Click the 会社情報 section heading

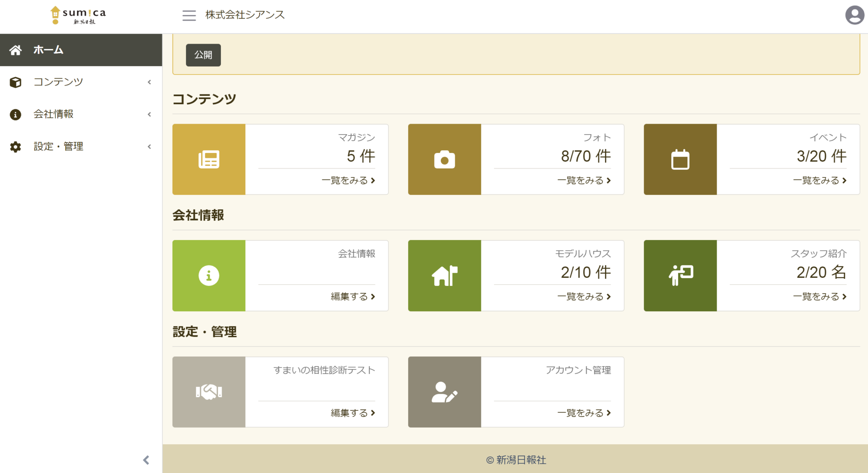tap(198, 215)
